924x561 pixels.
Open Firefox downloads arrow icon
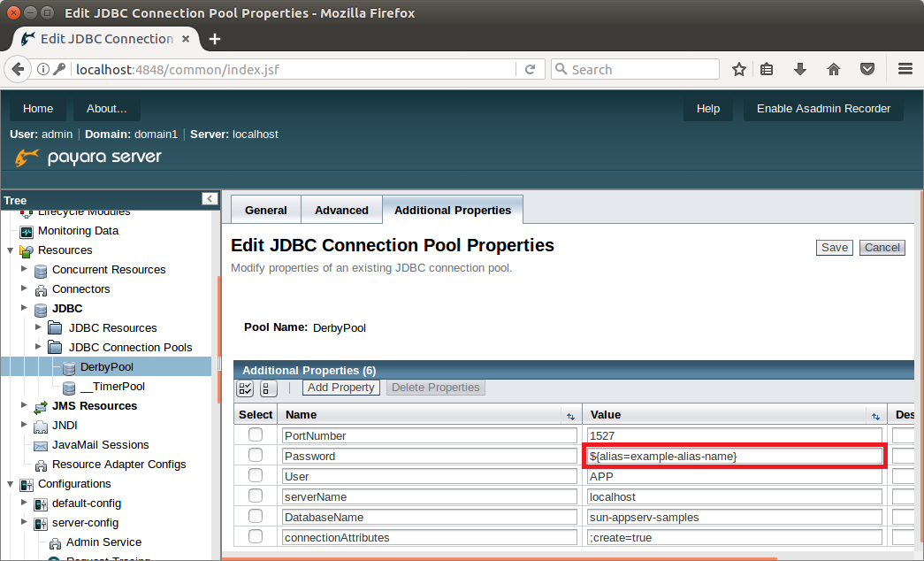pos(799,69)
